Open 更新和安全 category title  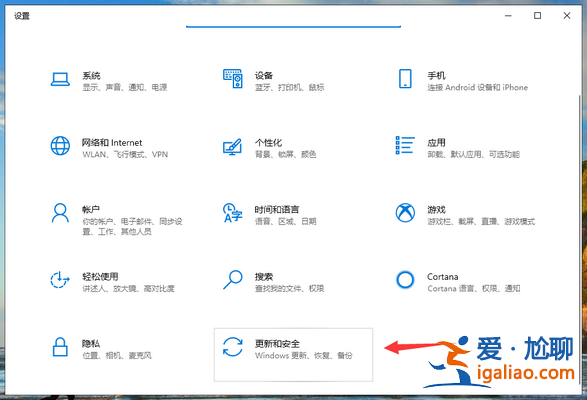(277, 343)
